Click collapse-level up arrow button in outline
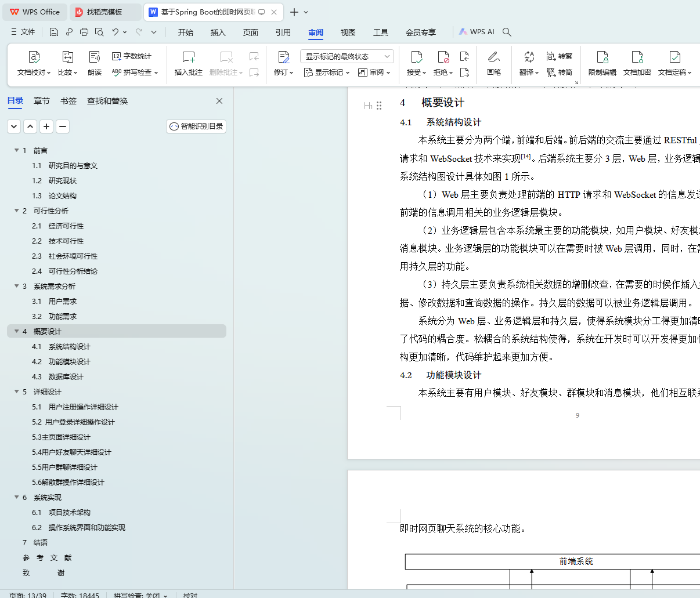The image size is (700, 598). [x=30, y=126]
